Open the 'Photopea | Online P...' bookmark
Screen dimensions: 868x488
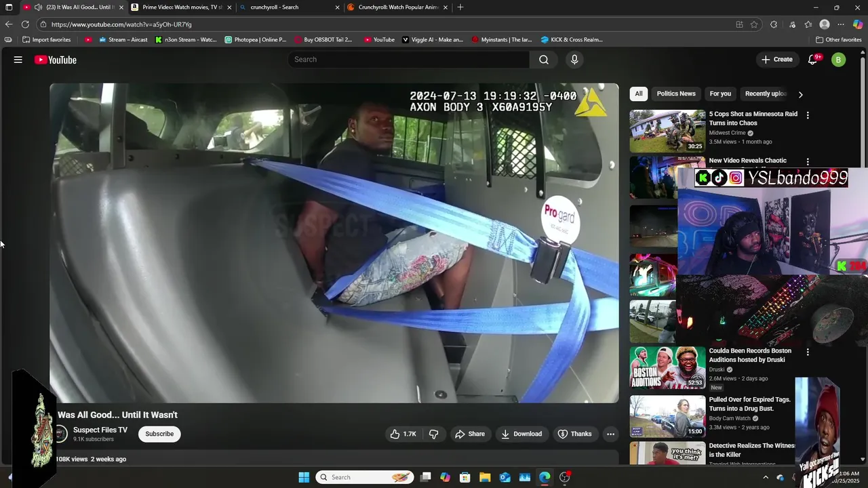pos(256,39)
